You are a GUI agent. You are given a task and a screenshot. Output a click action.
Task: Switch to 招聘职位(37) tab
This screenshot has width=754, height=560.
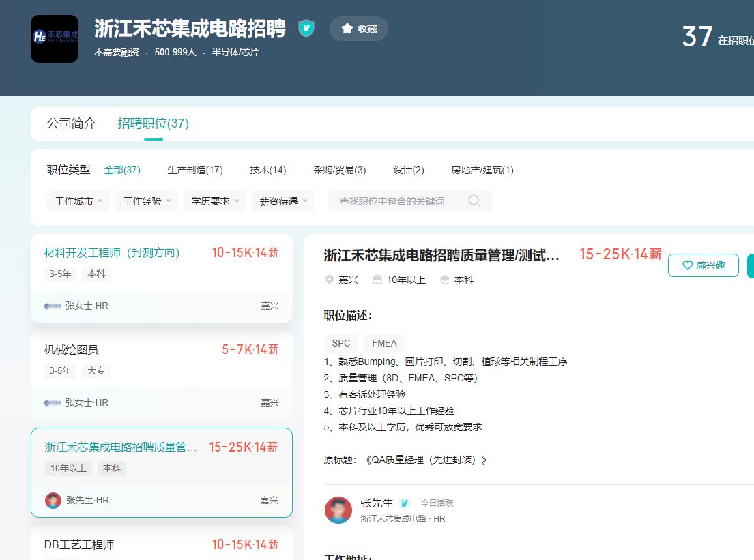click(154, 123)
